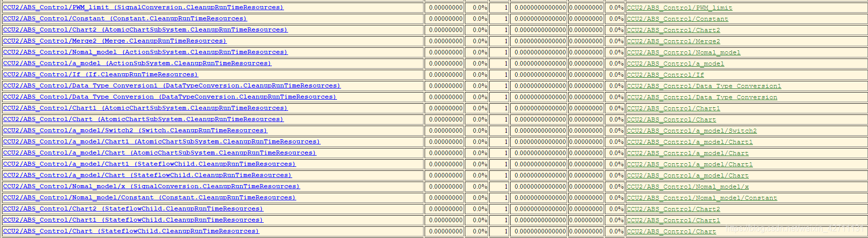
Task: Follow green Chart2 link in AtomicChartSubSystem row
Action: click(x=674, y=31)
